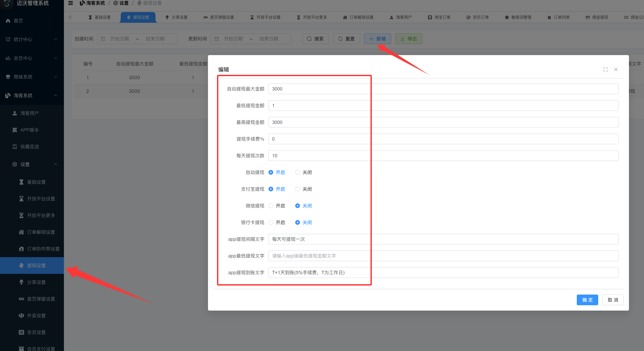Toggle the hamburger menu icon in the header
Screen dimensions: 644x351
click(x=71, y=3)
